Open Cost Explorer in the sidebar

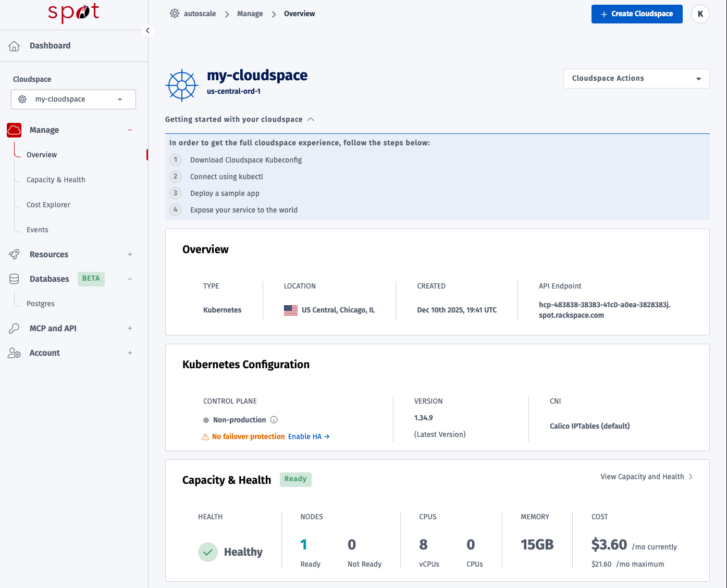pyautogui.click(x=48, y=205)
